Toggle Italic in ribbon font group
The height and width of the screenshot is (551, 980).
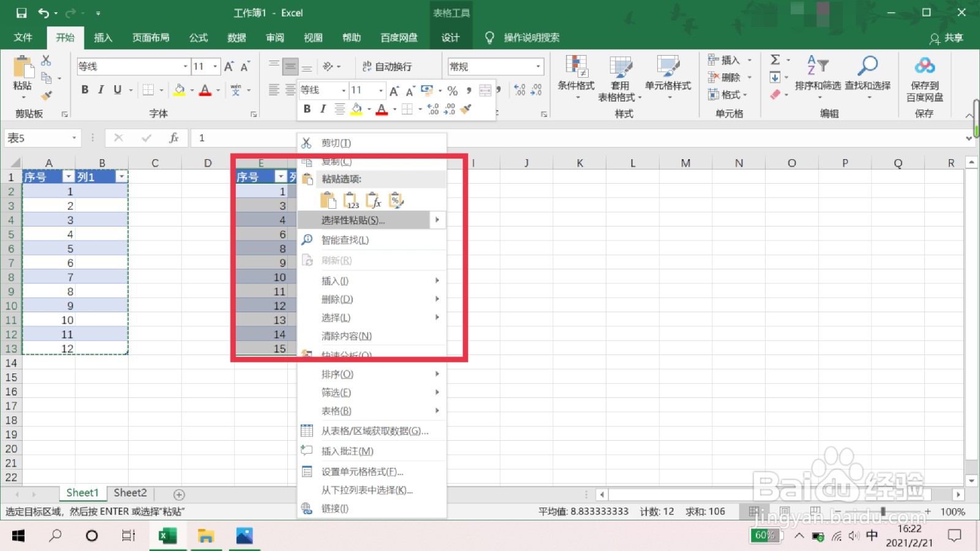(x=101, y=89)
